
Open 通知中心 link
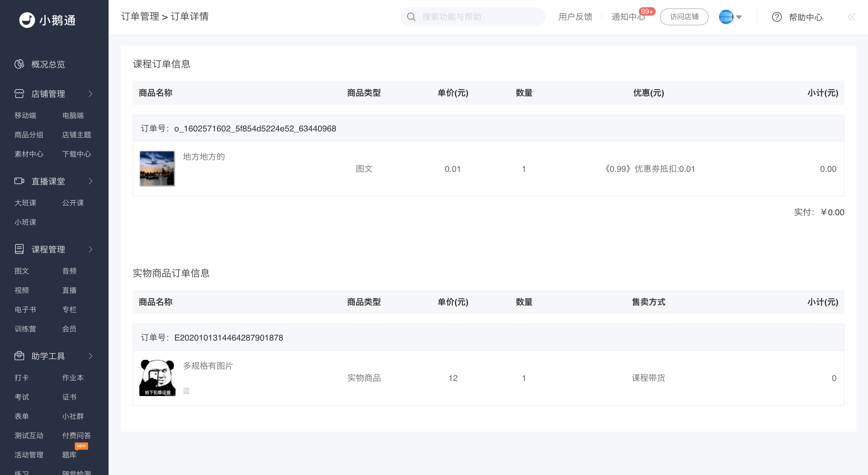click(x=628, y=17)
